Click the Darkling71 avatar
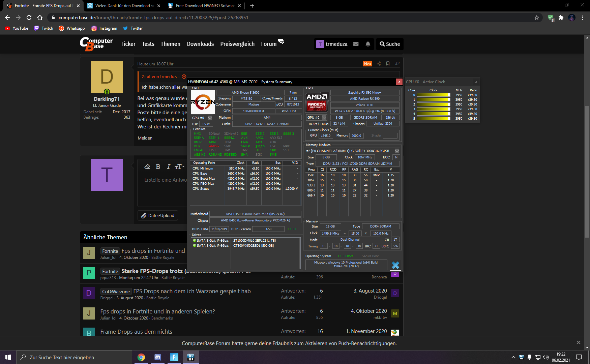Viewport: 590px width, 364px height. (107, 77)
